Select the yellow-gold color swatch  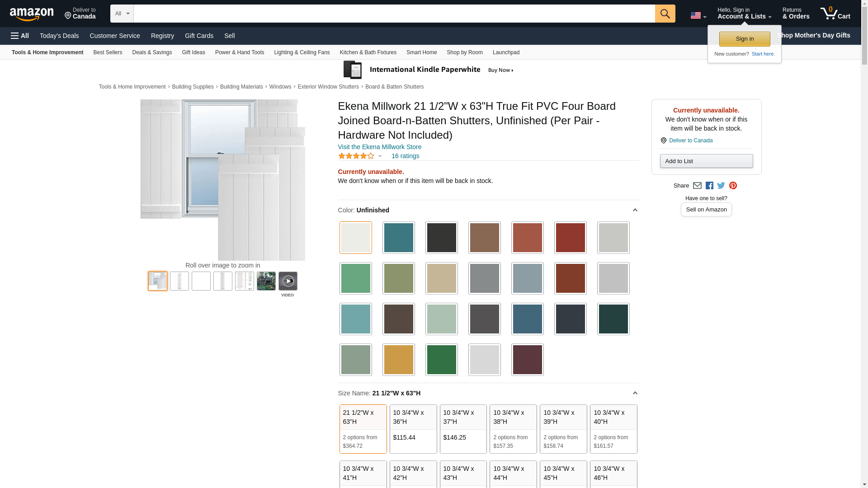(x=398, y=360)
